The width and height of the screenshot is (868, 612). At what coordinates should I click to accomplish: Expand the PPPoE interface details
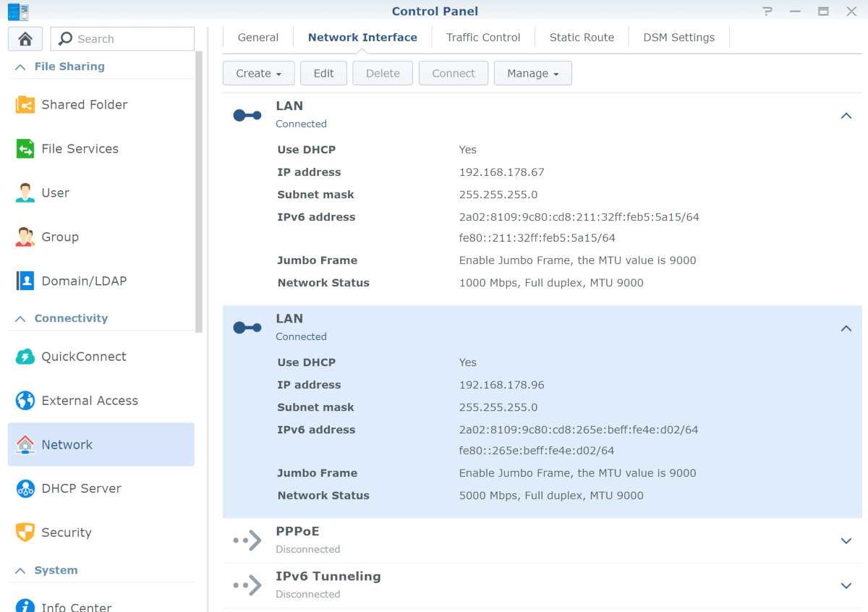[846, 540]
